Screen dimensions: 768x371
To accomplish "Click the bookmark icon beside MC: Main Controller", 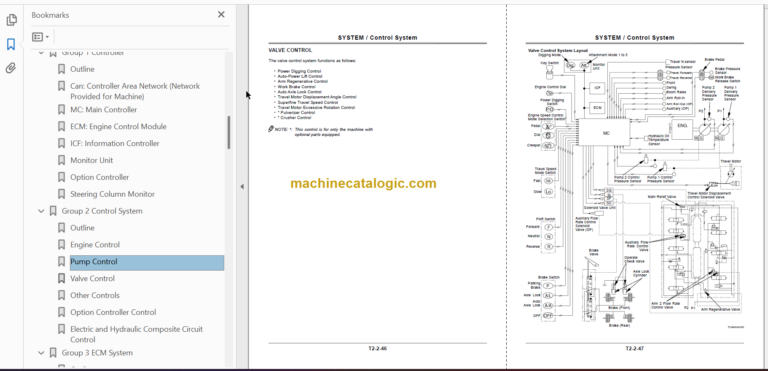I will pos(61,110).
